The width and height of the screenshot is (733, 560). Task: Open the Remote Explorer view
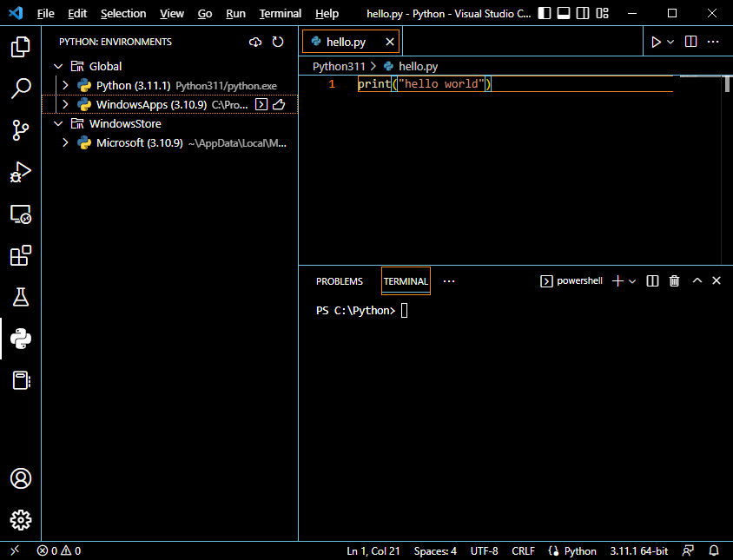(21, 214)
